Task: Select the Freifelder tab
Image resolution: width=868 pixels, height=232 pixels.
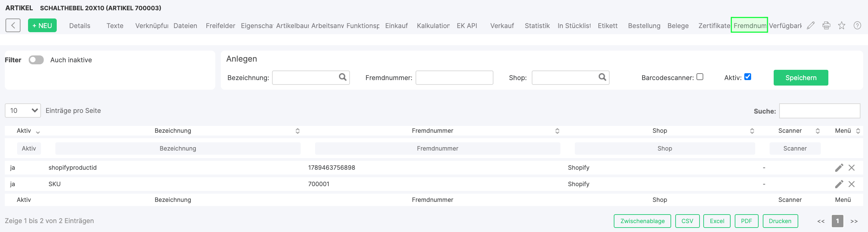Action: [220, 26]
